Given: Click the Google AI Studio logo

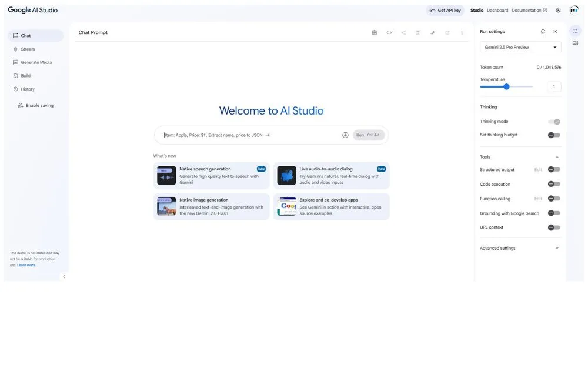Looking at the screenshot, I should (32, 10).
